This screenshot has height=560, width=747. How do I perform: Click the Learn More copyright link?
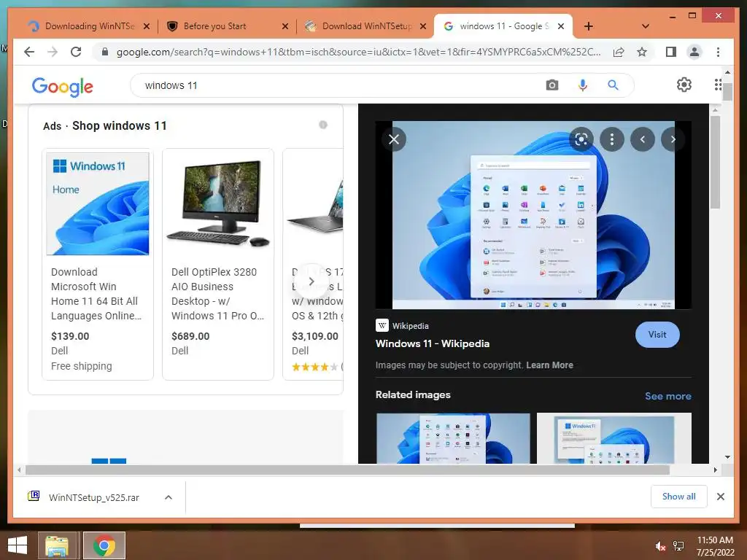click(x=549, y=365)
